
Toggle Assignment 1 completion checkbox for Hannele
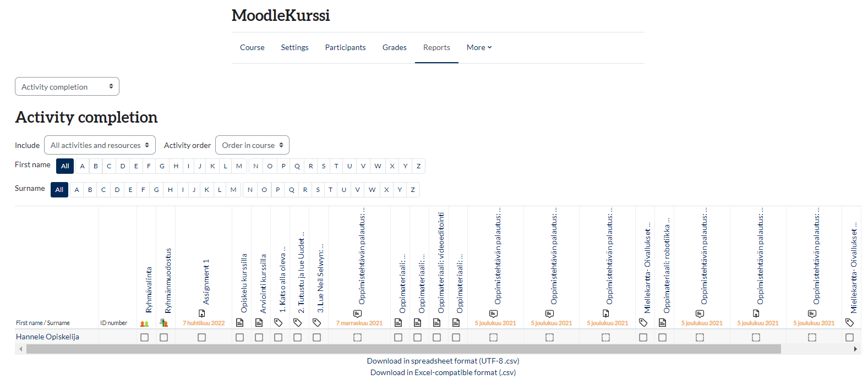coord(202,337)
